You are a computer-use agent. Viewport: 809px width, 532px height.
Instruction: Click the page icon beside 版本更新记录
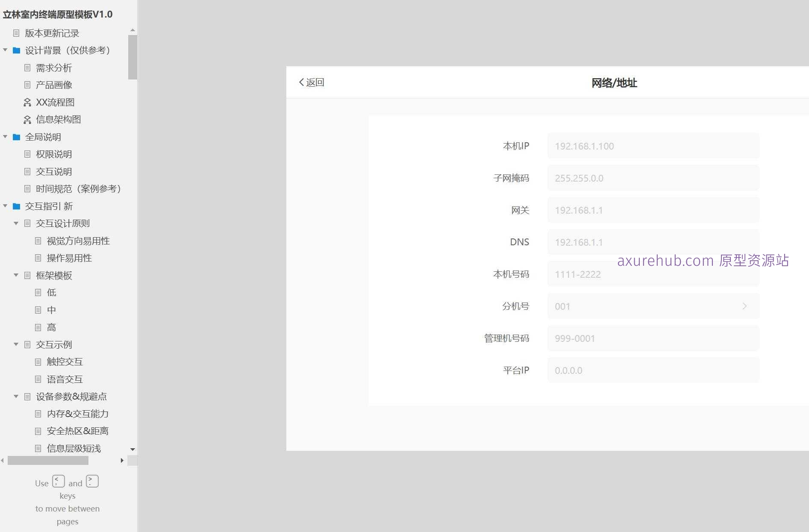click(16, 33)
